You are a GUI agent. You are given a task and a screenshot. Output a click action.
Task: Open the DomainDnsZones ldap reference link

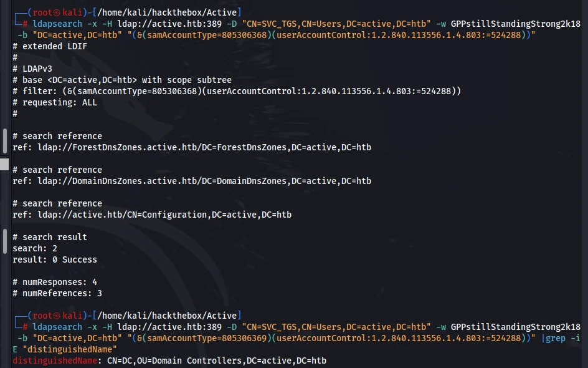click(204, 181)
